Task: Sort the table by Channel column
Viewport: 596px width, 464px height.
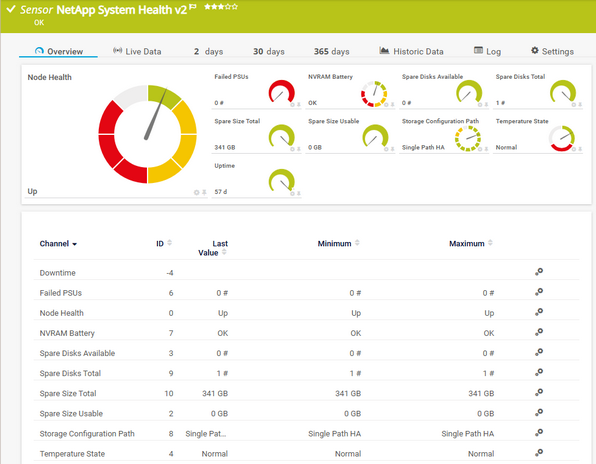Action: 58,244
